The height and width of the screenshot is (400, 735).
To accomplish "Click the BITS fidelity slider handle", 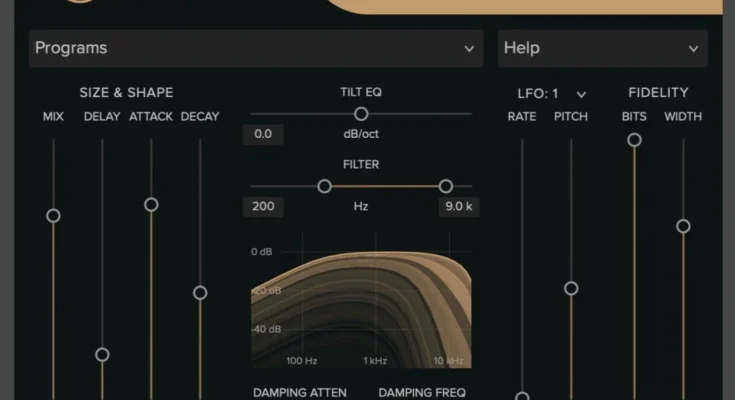I will [x=634, y=140].
